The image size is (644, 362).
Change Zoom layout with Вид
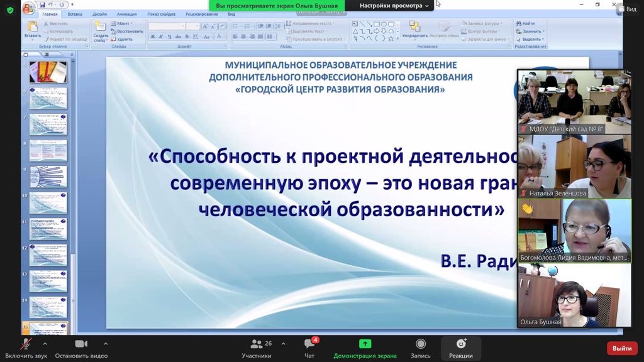tap(627, 9)
